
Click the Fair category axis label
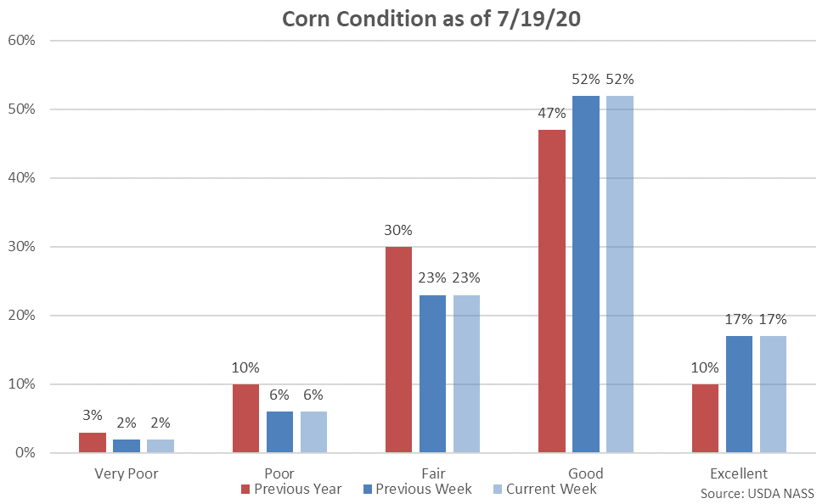coord(432,473)
